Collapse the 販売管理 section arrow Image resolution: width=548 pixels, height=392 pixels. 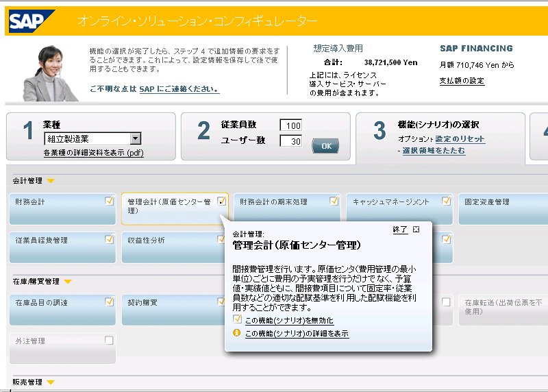click(x=51, y=382)
